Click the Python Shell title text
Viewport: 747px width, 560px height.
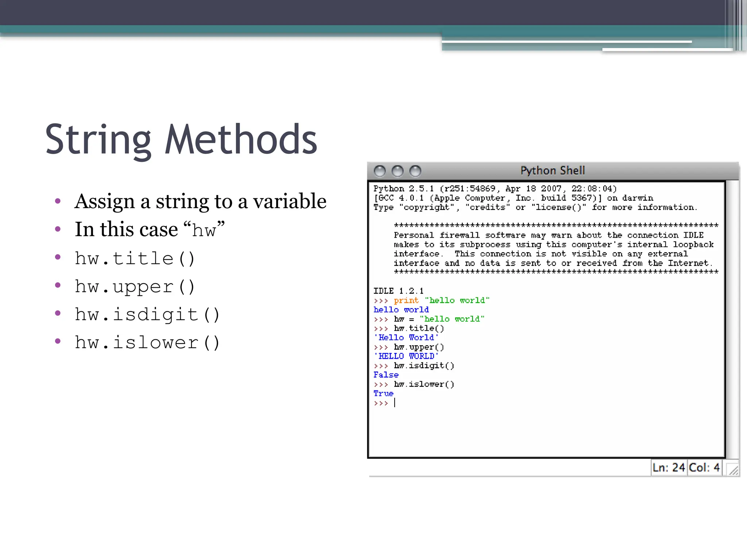click(x=553, y=171)
